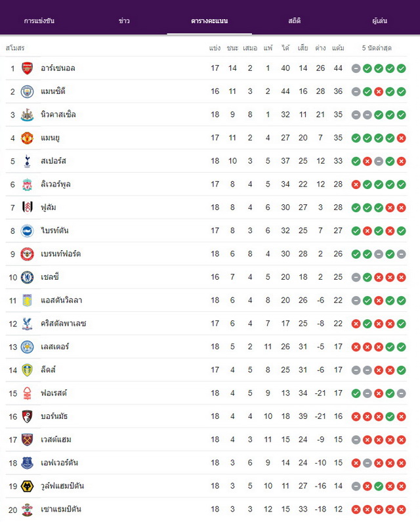Open the เซาแธมป์ตัน team name link
This screenshot has width=420, height=522.
(61, 510)
